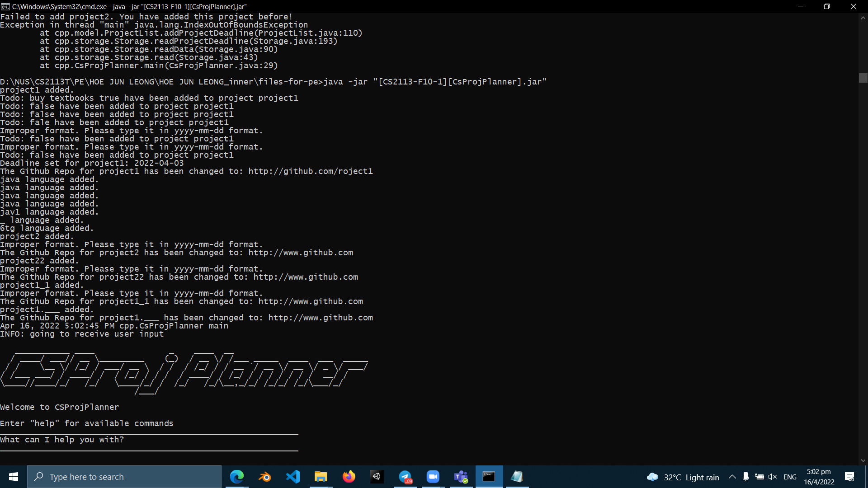Open Microsoft Edge from the taskbar
868x488 pixels.
coord(237,477)
